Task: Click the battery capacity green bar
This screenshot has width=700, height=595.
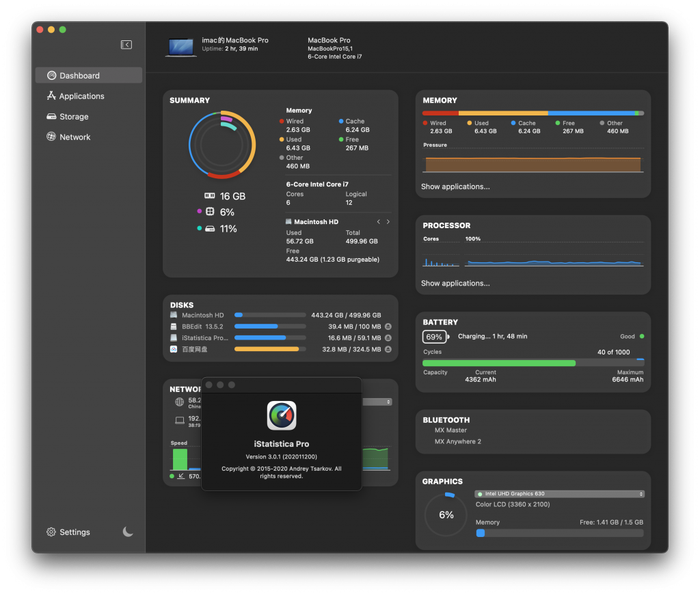Action: coord(533,363)
